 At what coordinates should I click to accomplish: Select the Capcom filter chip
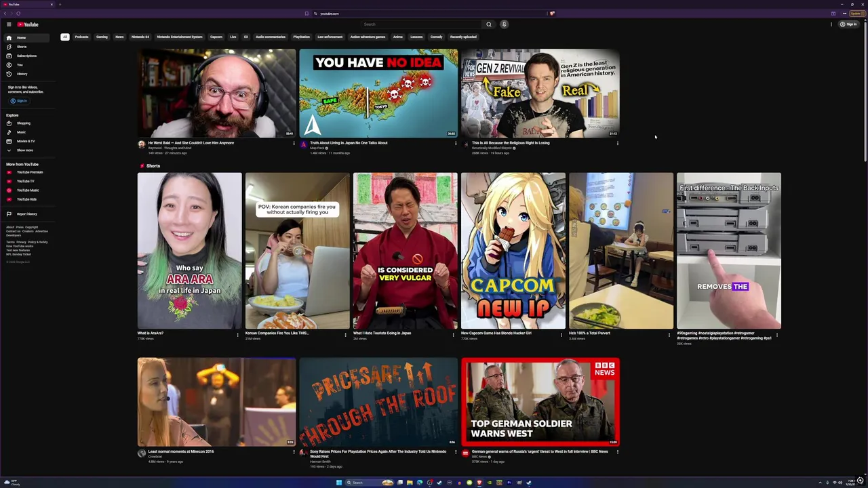[x=216, y=37]
